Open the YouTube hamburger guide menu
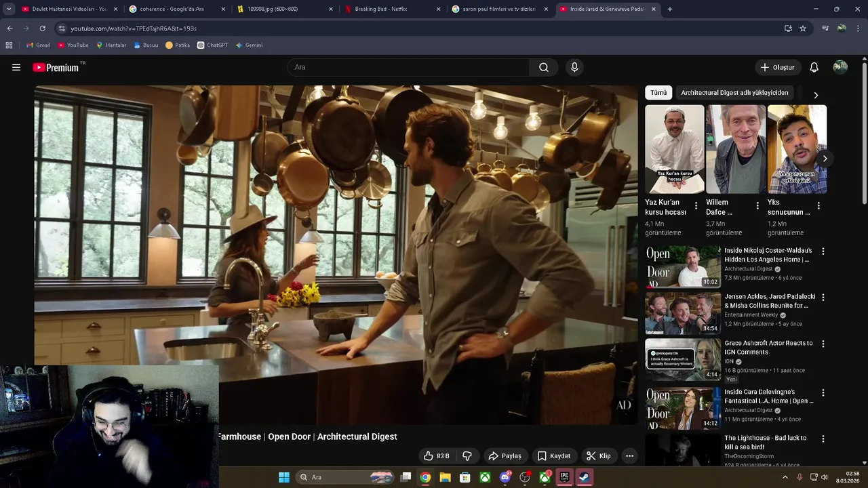 pos(16,67)
